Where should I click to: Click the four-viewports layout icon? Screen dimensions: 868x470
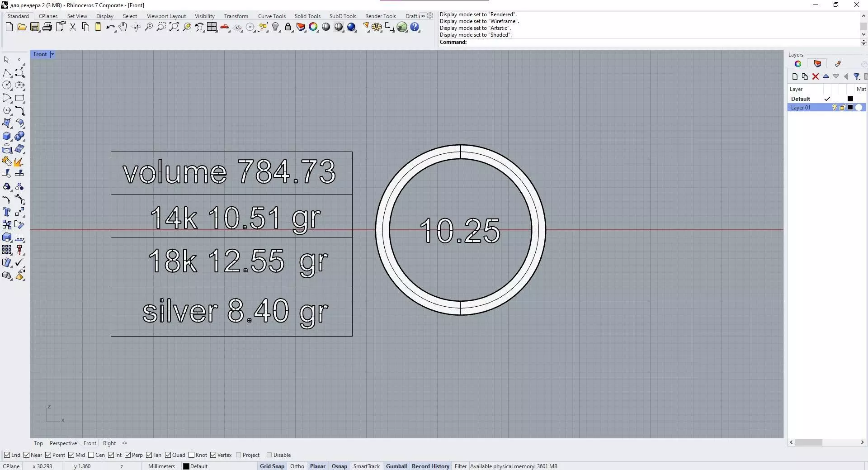click(x=212, y=27)
